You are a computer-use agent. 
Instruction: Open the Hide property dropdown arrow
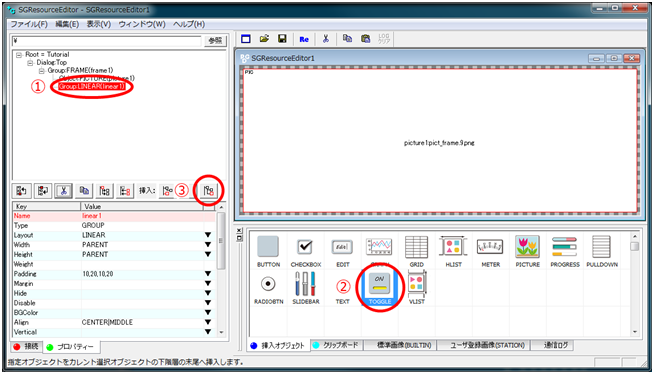click(x=208, y=293)
